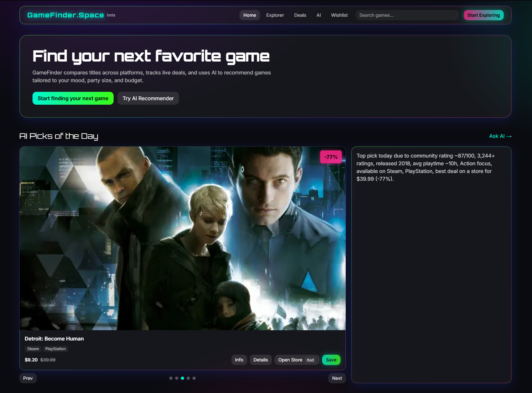Open the Wishlist page
532x393 pixels.
click(x=339, y=15)
